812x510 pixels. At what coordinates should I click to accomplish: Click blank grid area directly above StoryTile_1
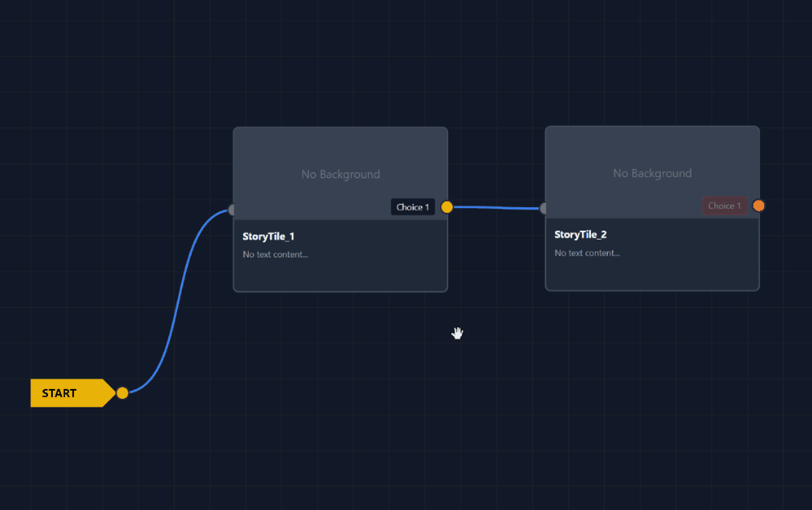[x=340, y=73]
